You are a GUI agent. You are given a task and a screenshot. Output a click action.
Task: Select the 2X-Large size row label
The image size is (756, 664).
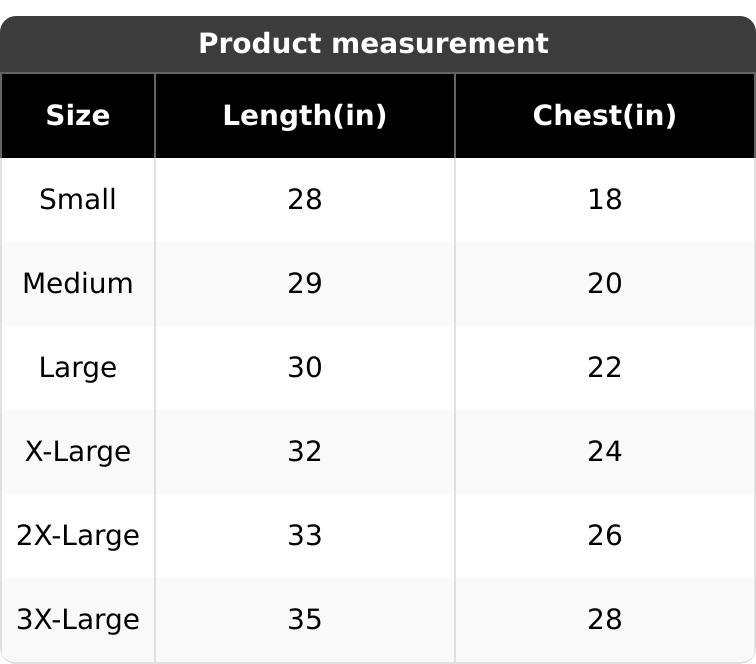click(78, 536)
